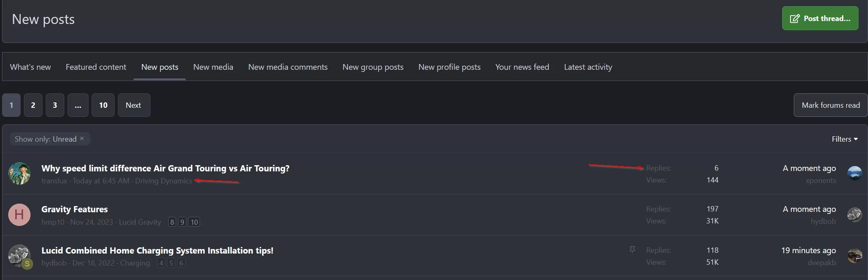This screenshot has height=280, width=868.
Task: Go to New media comments tab
Action: pyautogui.click(x=288, y=67)
